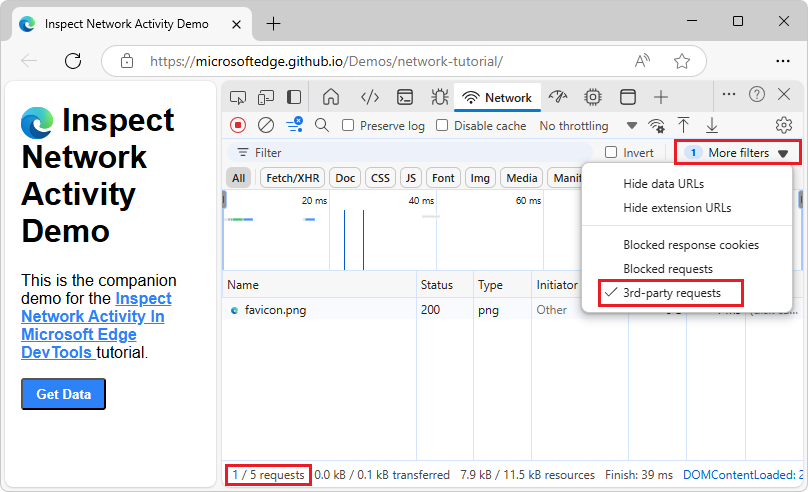
Task: Open the More filters dropdown
Action: coord(738,152)
